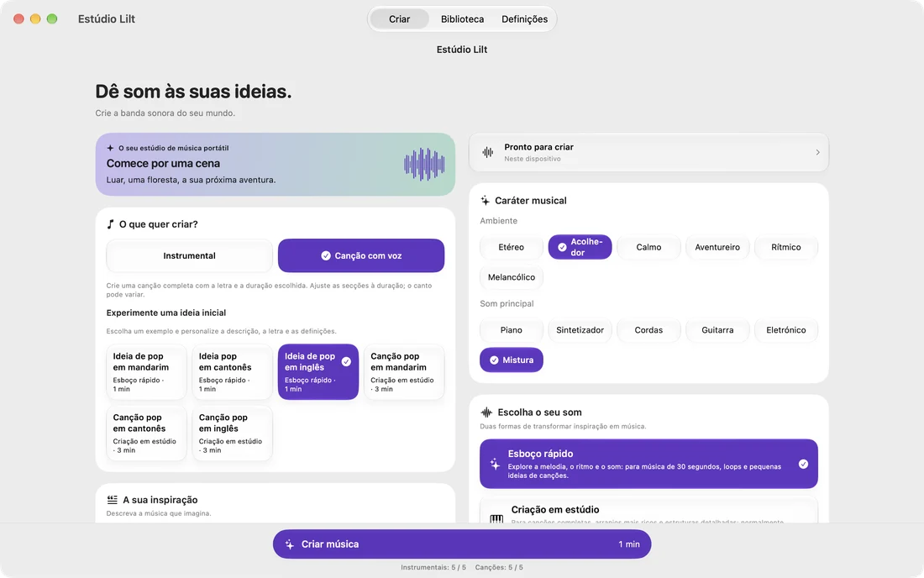Select 'Guitarra' as main sound
The height and width of the screenshot is (578, 924).
pos(717,330)
